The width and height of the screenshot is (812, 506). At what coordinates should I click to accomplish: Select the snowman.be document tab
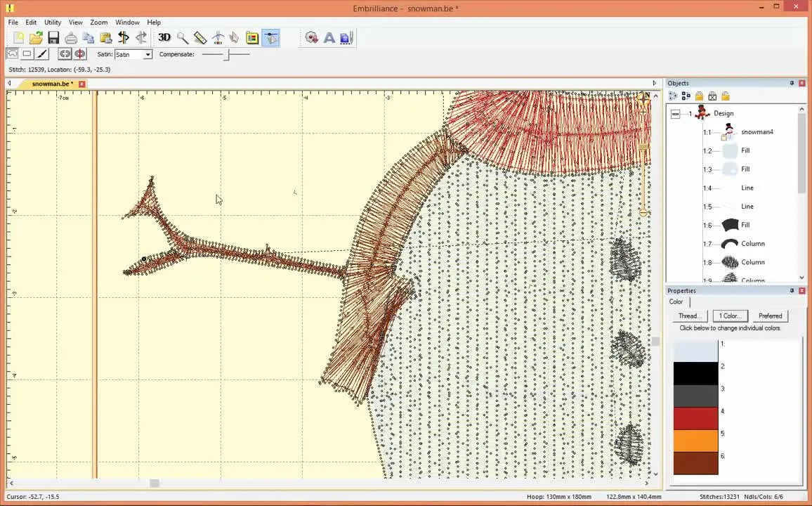[x=51, y=84]
